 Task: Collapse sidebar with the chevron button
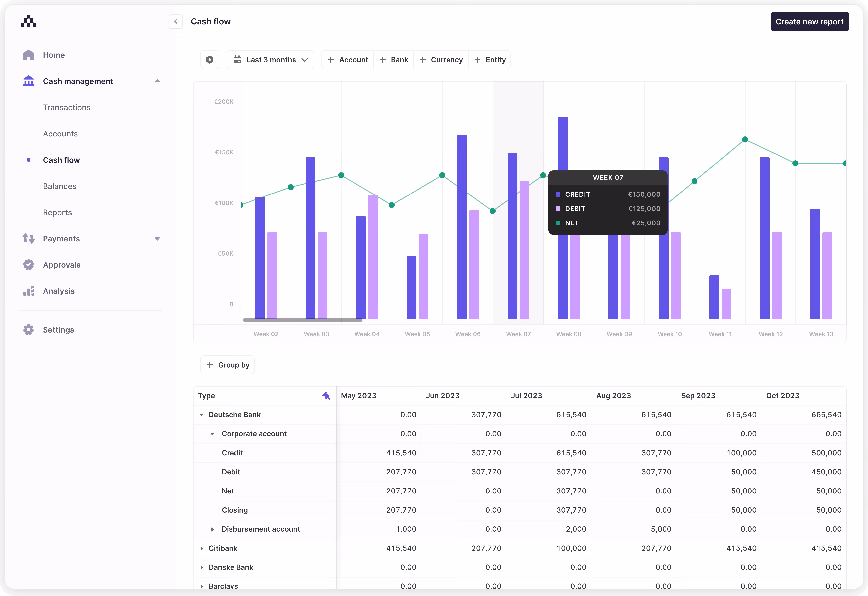pos(175,22)
